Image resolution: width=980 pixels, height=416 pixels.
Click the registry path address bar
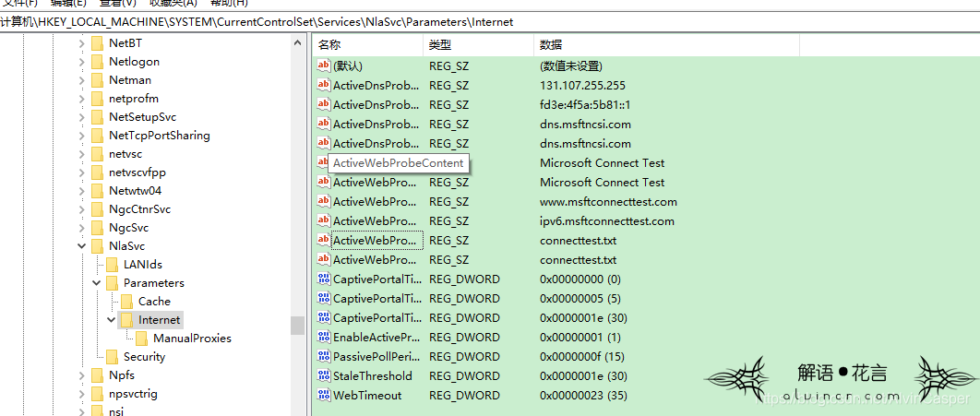490,22
